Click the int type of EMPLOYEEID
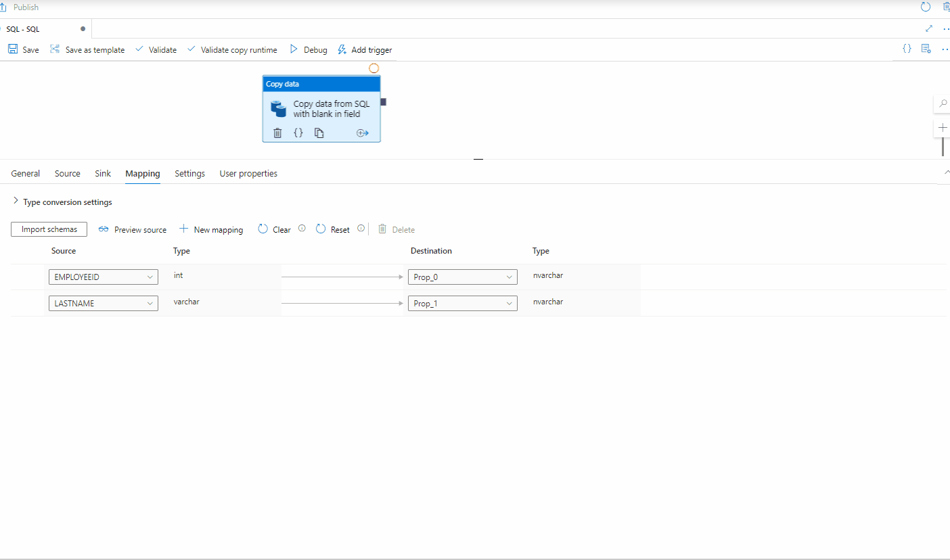 tap(178, 275)
